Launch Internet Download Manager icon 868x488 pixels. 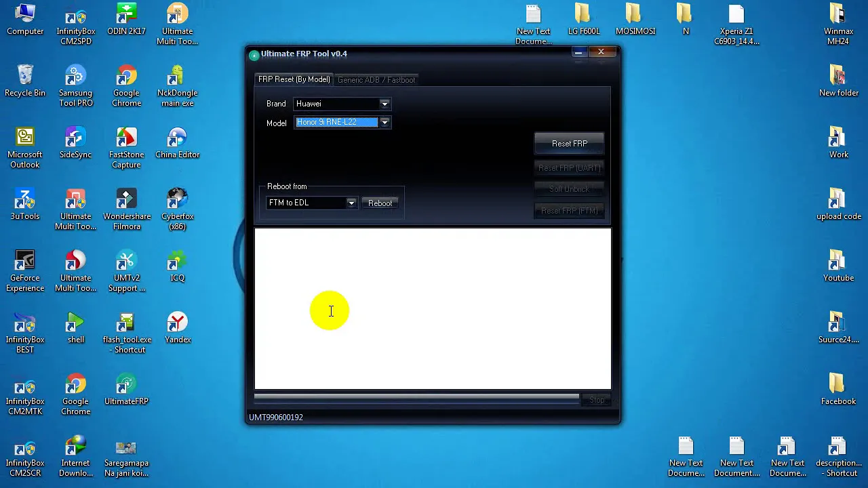[x=76, y=456]
